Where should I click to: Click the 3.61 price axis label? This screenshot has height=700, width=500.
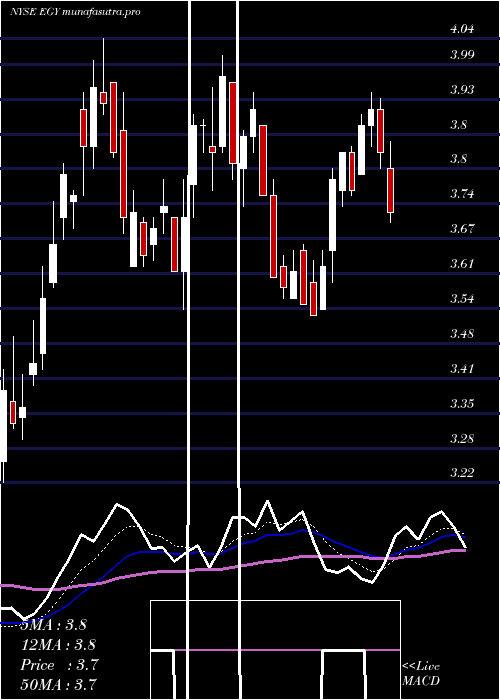coord(462,263)
